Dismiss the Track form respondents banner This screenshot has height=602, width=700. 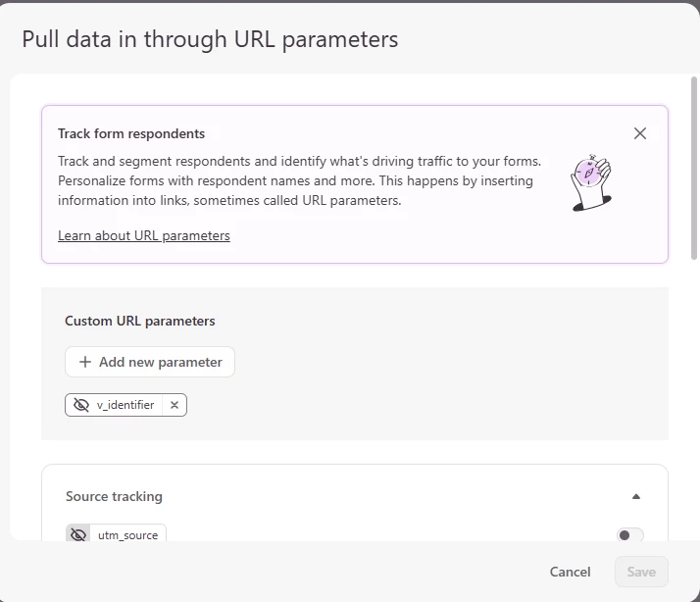[x=640, y=133]
